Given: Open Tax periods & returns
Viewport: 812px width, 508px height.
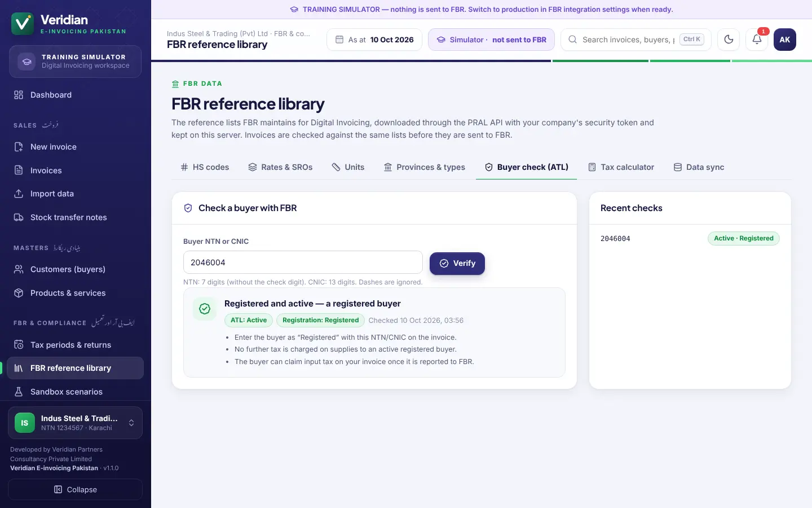Looking at the screenshot, I should point(76,345).
